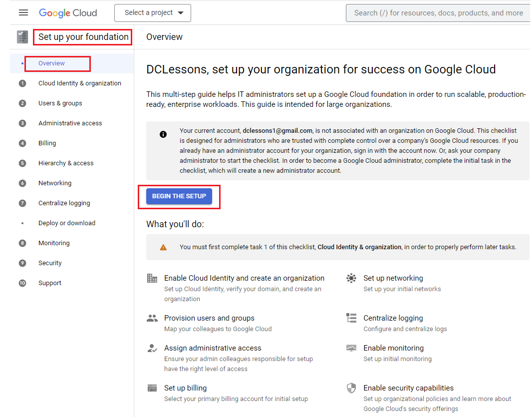This screenshot has width=532, height=417.
Task: Click 'Set up your foundation' title
Action: click(x=83, y=37)
